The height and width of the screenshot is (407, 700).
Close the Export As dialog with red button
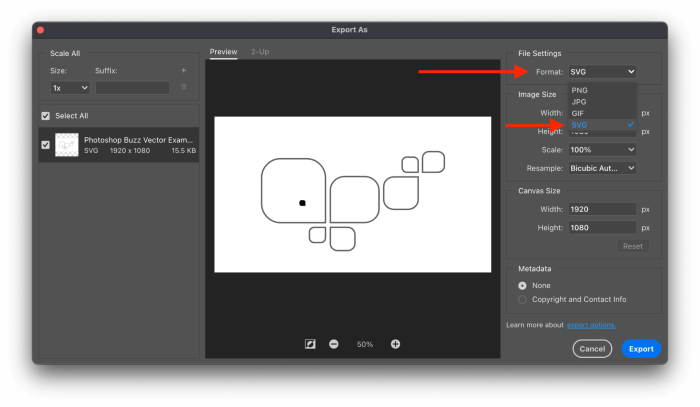tap(40, 30)
